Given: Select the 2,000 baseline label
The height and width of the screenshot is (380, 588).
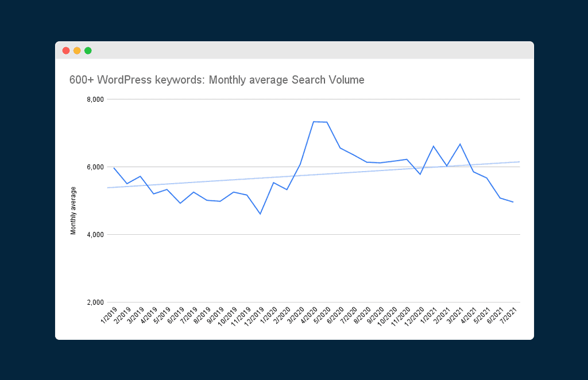Looking at the screenshot, I should click(96, 303).
